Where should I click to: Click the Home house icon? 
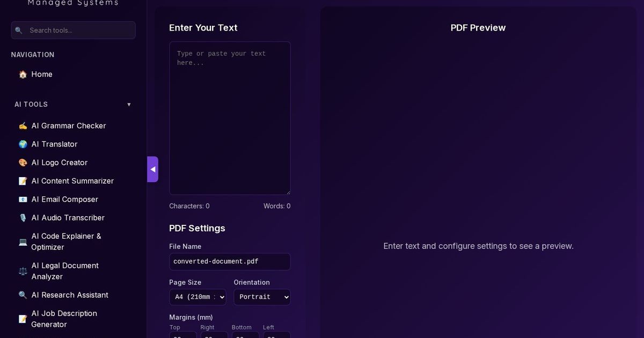23,74
